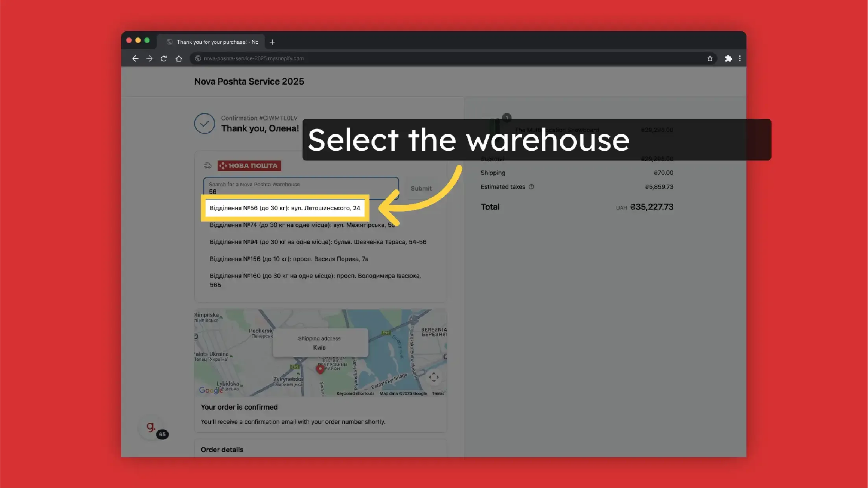This screenshot has width=868, height=489.
Task: Bookmark page with star icon
Action: pos(710,59)
